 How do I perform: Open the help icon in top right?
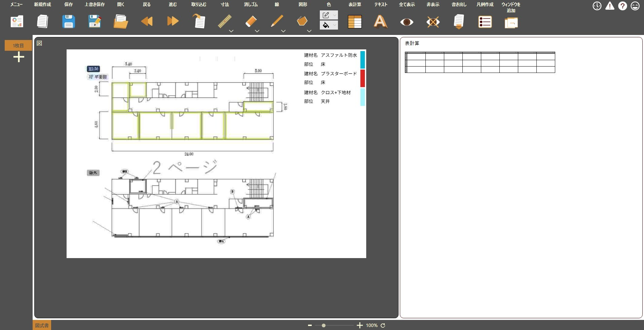[622, 6]
